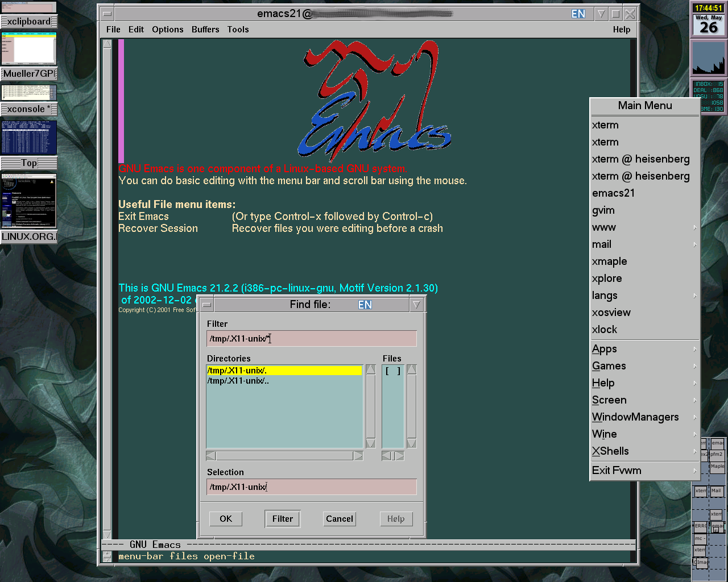Viewport: 728px width, 582px height.
Task: Open the File menu in Emacs
Action: [113, 30]
